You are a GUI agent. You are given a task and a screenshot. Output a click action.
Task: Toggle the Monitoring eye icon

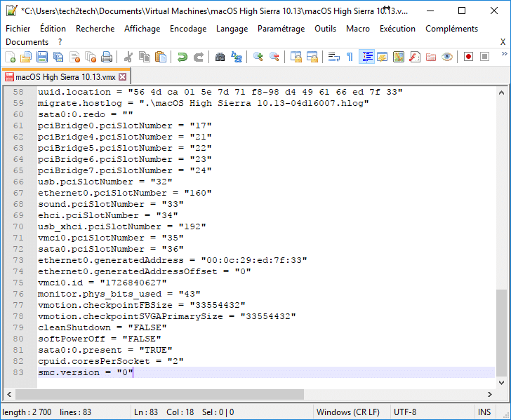pyautogui.click(x=447, y=57)
